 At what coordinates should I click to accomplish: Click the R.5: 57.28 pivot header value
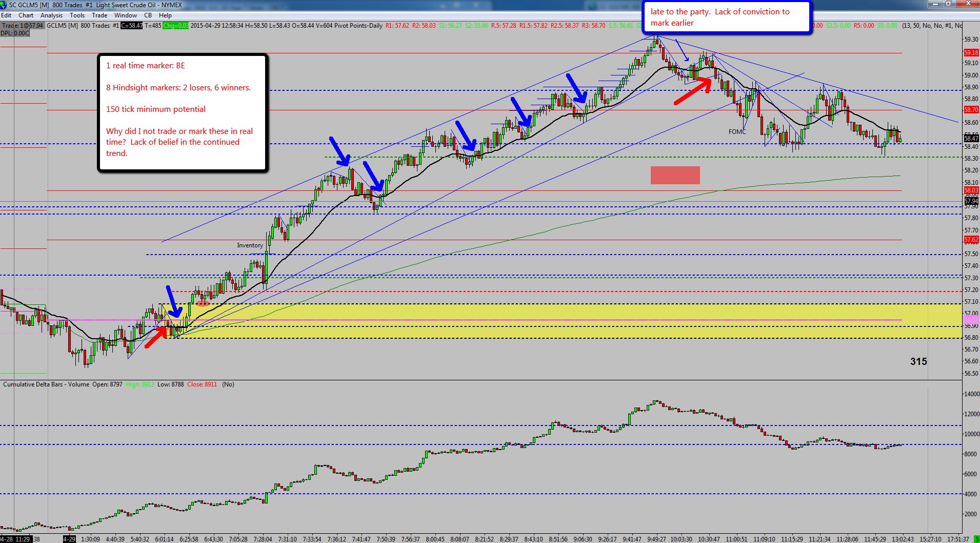click(504, 26)
